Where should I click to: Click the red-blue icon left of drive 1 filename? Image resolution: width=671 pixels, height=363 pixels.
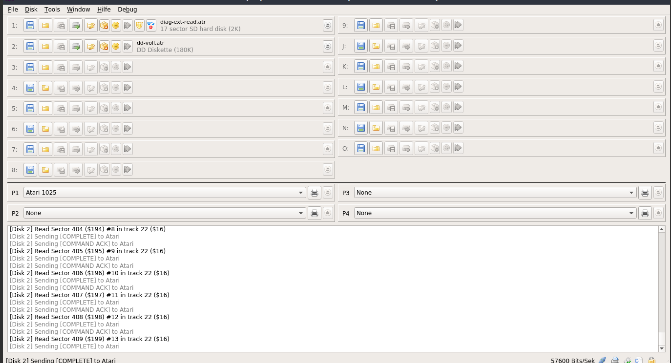click(151, 26)
